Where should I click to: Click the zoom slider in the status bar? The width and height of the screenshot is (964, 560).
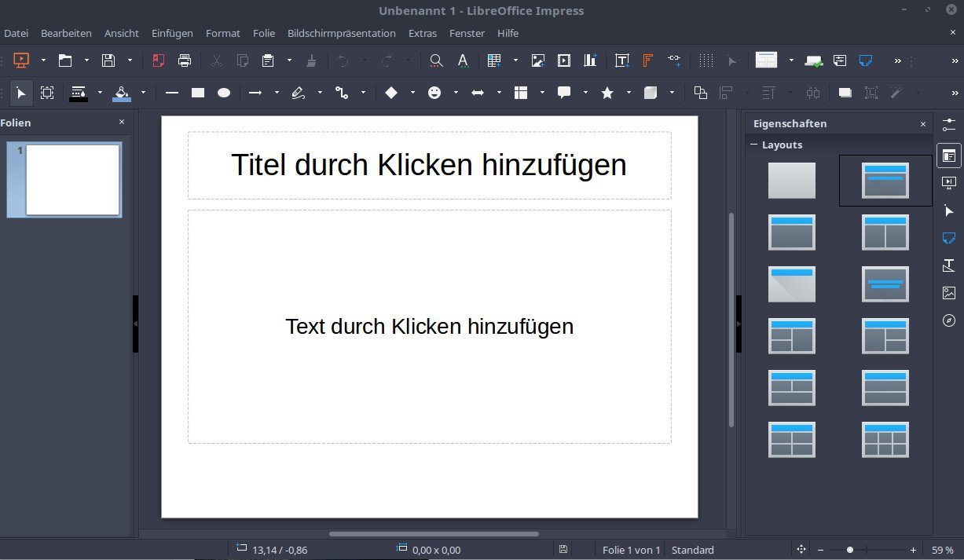[851, 550]
